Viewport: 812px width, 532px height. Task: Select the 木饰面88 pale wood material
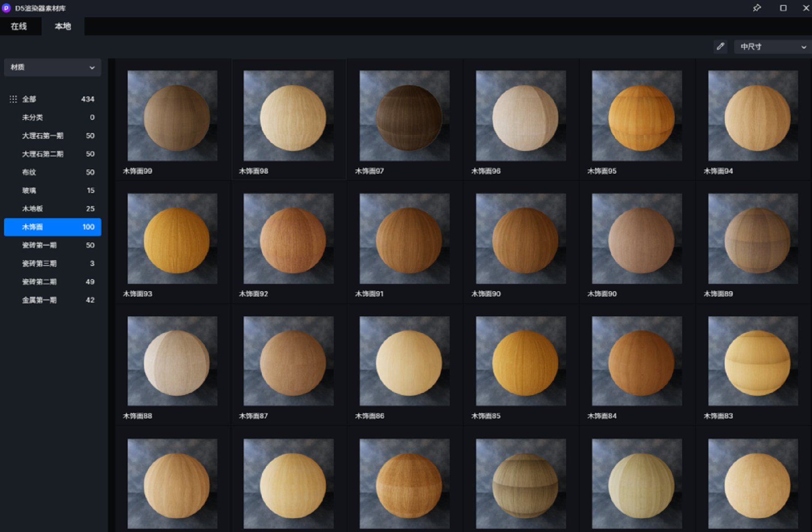pyautogui.click(x=172, y=361)
